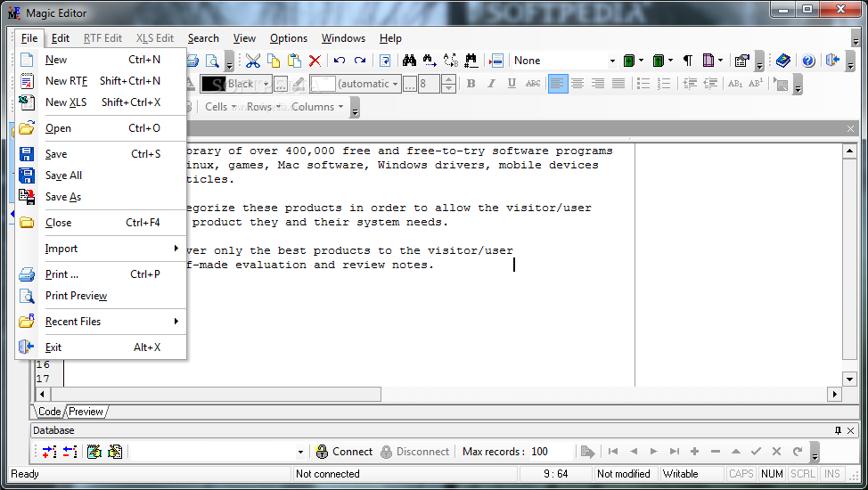
Task: Toggle Underline formatting
Action: pos(512,84)
